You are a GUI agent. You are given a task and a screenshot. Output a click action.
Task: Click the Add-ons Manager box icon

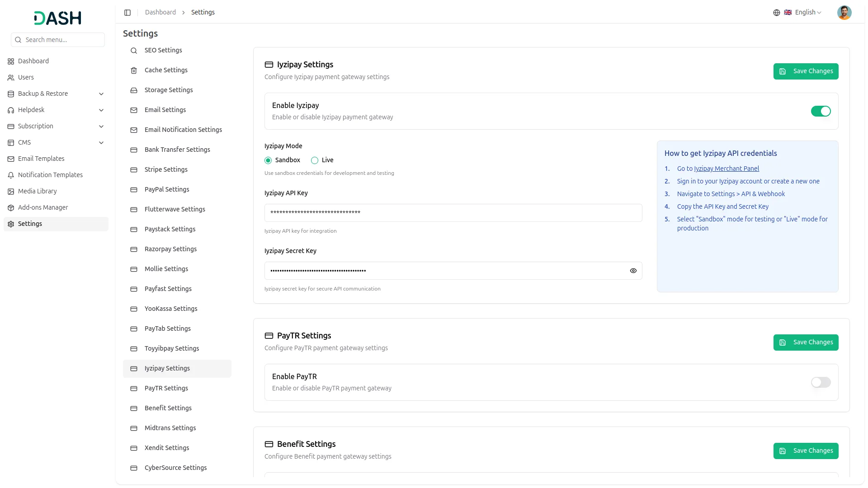coord(11,208)
